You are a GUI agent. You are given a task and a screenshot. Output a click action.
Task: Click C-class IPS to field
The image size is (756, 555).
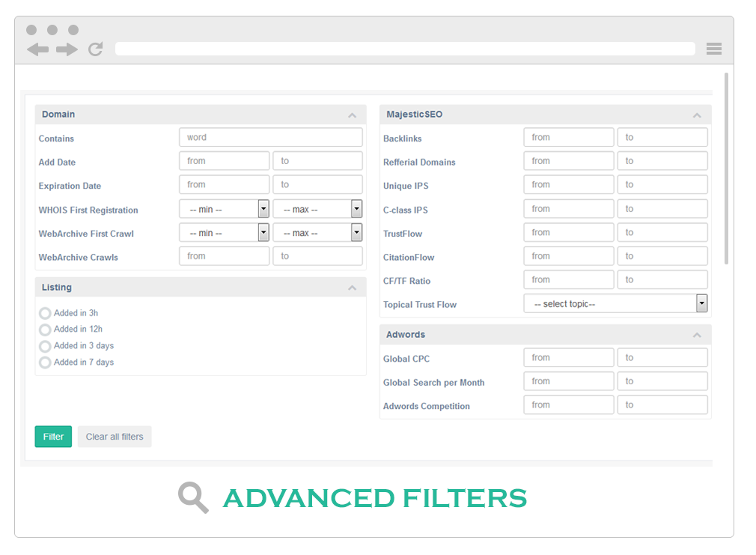[x=662, y=208]
